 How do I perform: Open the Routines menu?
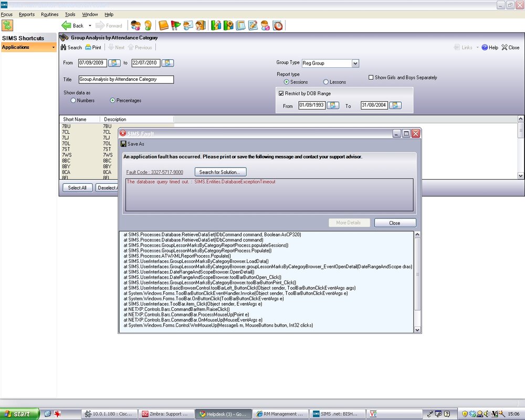pos(49,14)
